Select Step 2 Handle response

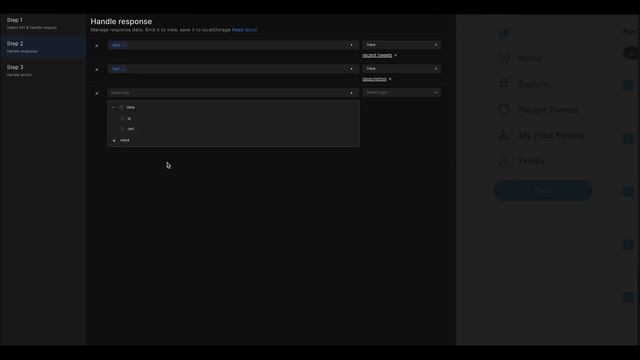pyautogui.click(x=43, y=47)
